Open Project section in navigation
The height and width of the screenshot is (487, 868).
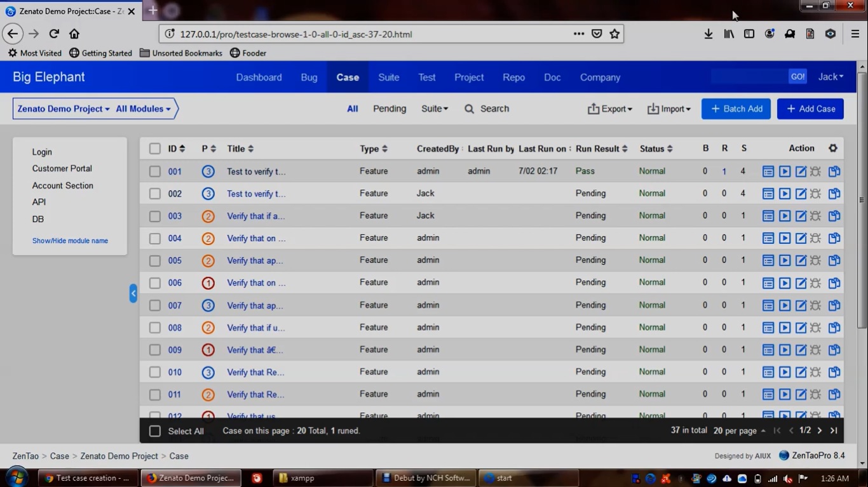[469, 77]
